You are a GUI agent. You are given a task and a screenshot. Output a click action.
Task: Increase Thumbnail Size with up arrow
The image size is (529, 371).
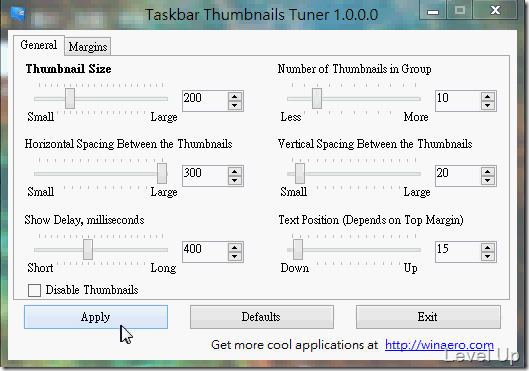(x=235, y=97)
